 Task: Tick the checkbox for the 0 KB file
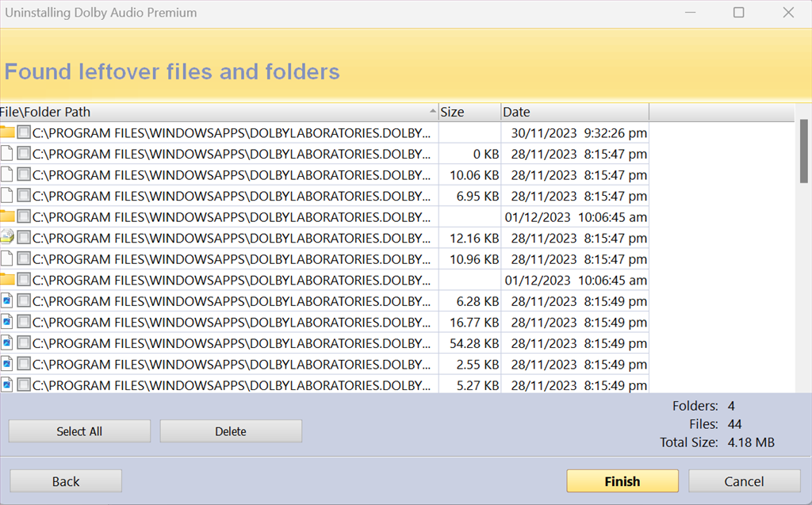[23, 153]
